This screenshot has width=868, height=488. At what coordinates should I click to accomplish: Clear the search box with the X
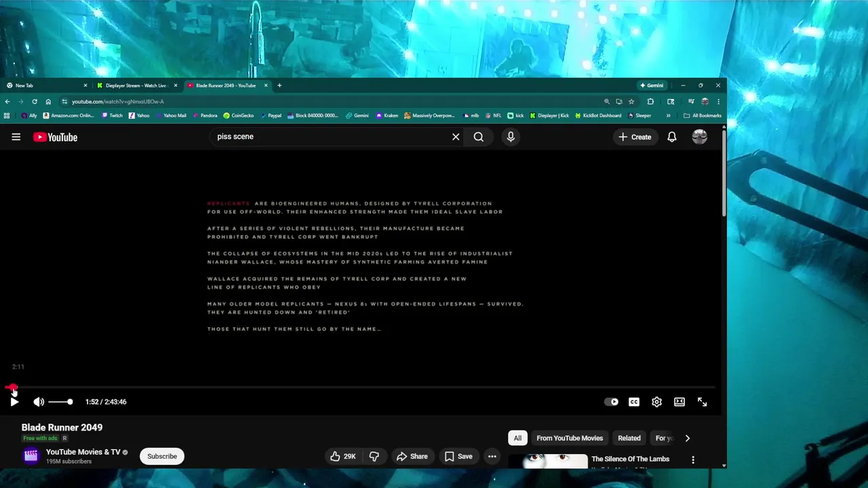(456, 137)
